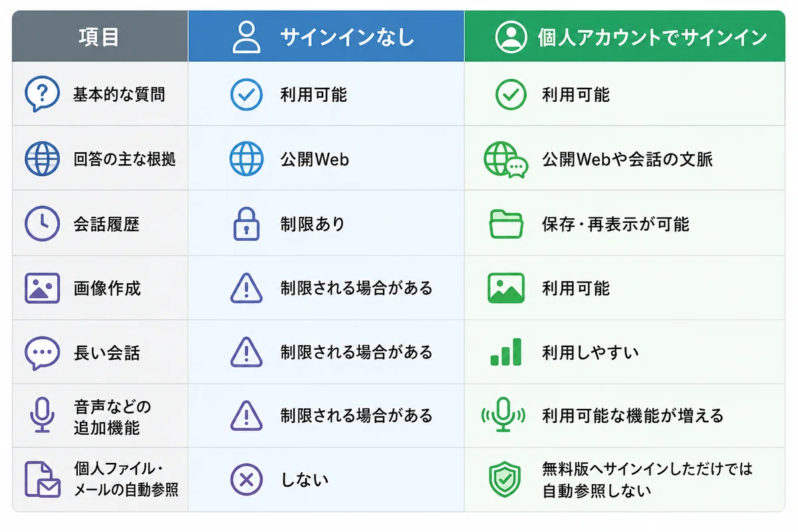Click the question mark bubble icon beside 基本的な質問

point(41,94)
